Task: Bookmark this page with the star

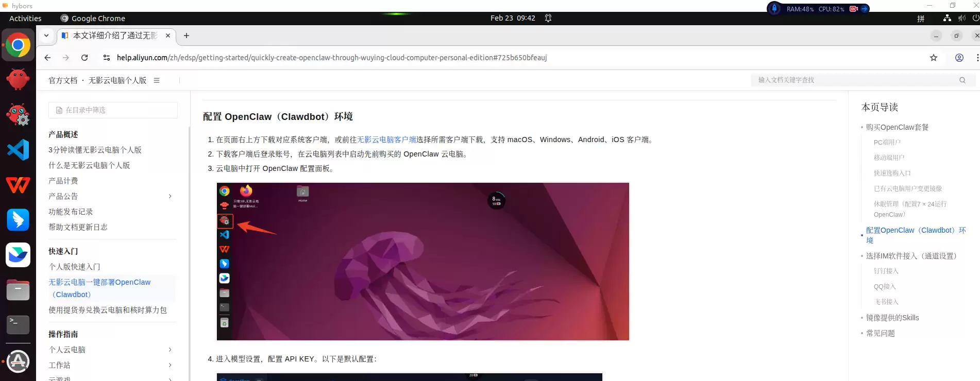Action: (x=934, y=58)
